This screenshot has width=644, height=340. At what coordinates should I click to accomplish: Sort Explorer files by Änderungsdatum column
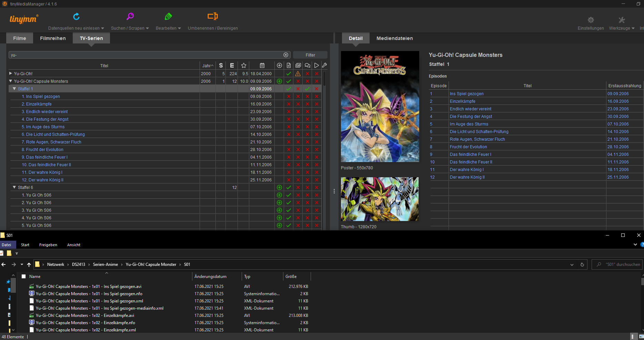pos(217,277)
